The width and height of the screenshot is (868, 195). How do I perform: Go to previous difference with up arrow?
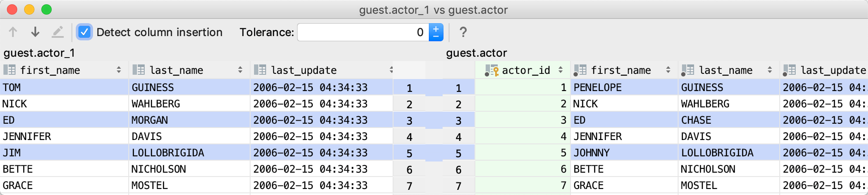tap(13, 32)
